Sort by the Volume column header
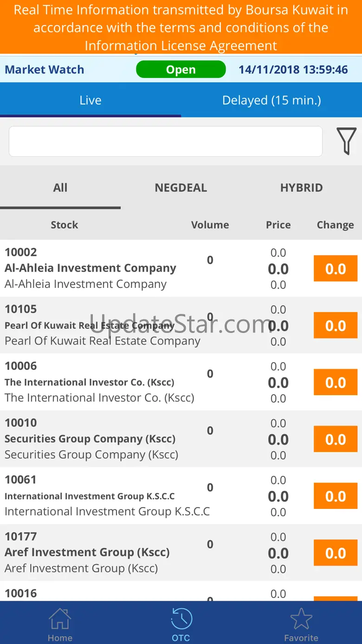This screenshot has width=362, height=644. pos(210,225)
